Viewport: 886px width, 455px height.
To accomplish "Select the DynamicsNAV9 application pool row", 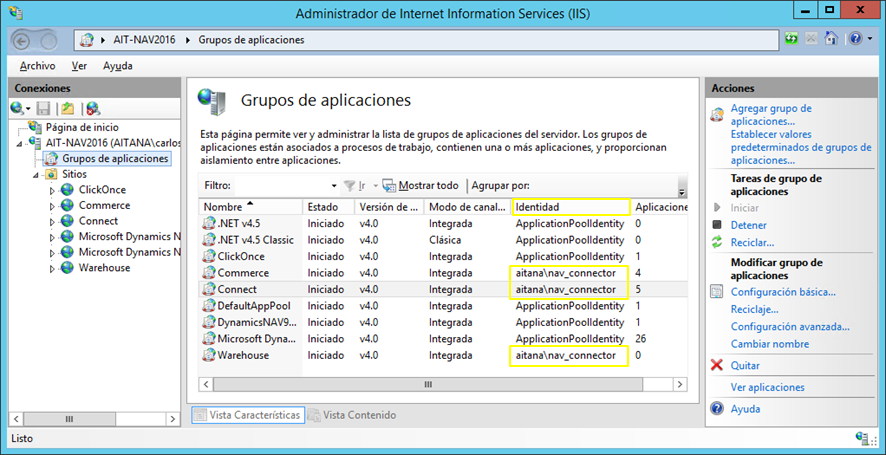I will (x=443, y=323).
